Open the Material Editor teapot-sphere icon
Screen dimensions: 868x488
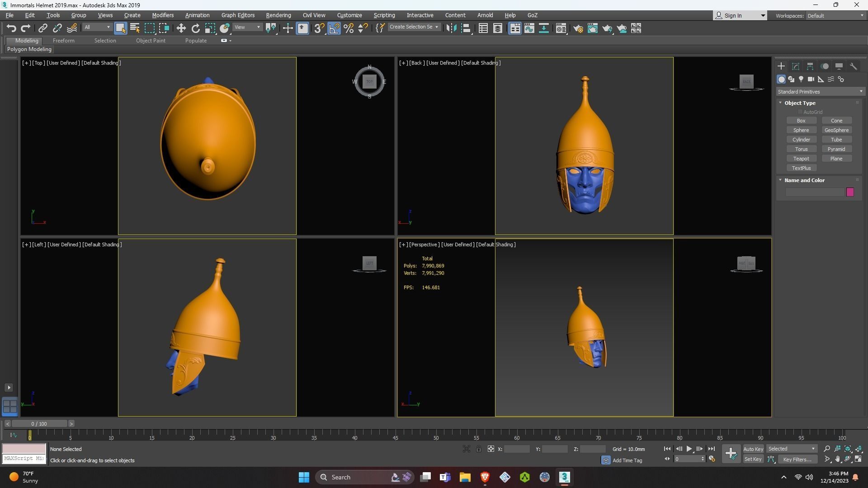click(561, 28)
